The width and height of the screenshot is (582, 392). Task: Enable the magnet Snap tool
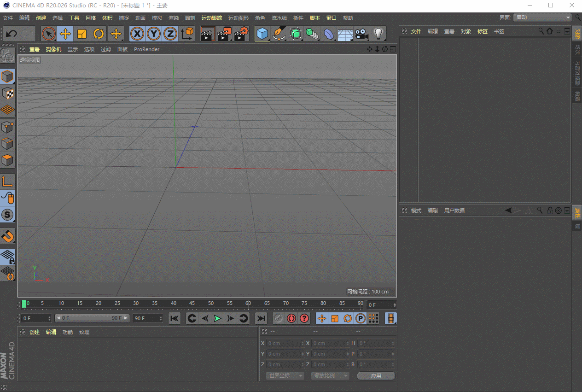click(8, 236)
